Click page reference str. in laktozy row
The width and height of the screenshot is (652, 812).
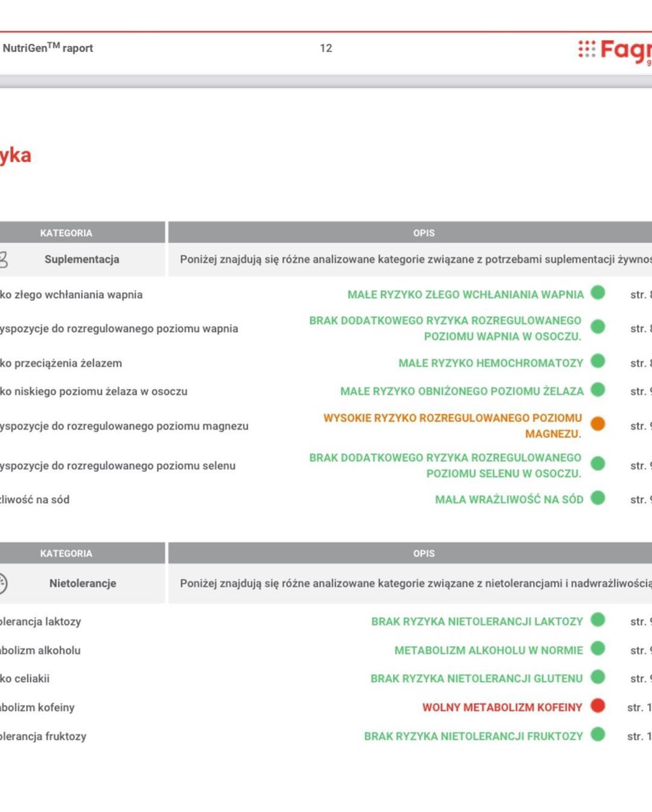641,621
